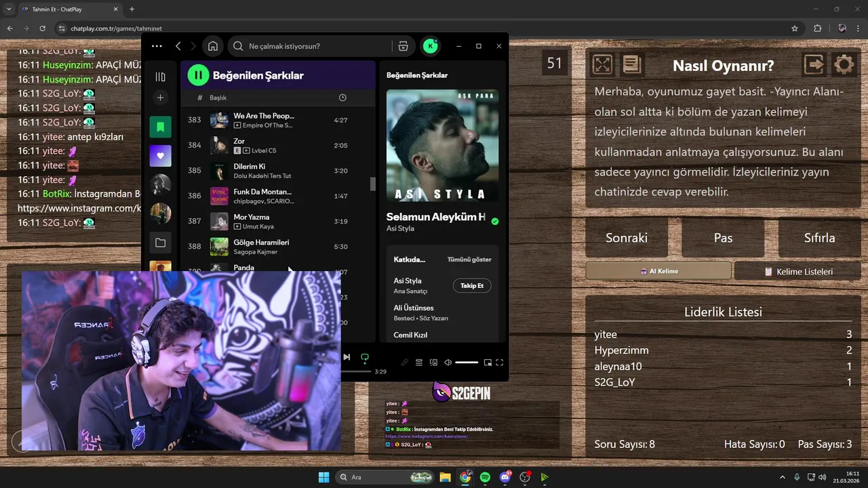The width and height of the screenshot is (868, 488).
Task: Click 'Takip Et' to follow Asi Styla
Action: 472,286
